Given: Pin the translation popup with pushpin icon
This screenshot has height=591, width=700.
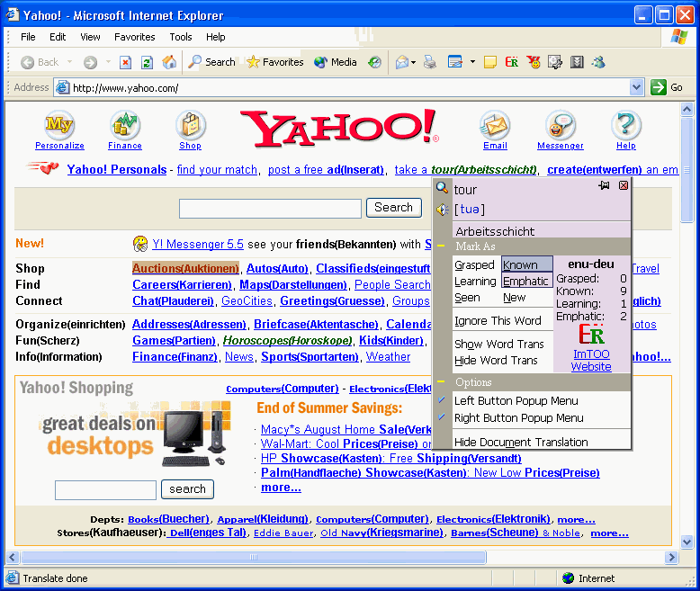Looking at the screenshot, I should pyautogui.click(x=604, y=185).
